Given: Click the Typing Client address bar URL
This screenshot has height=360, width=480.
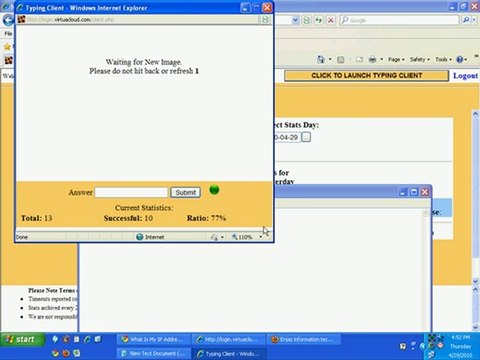Looking at the screenshot, I should click(71, 20).
